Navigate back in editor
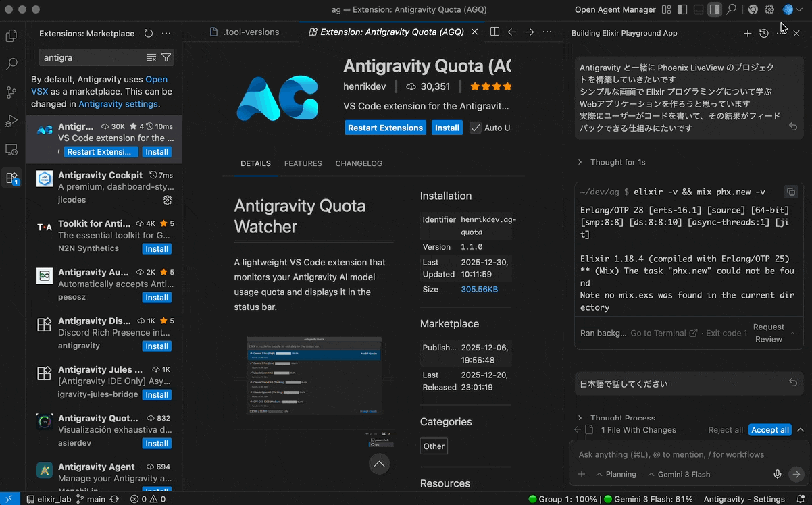The height and width of the screenshot is (505, 812). click(x=512, y=32)
